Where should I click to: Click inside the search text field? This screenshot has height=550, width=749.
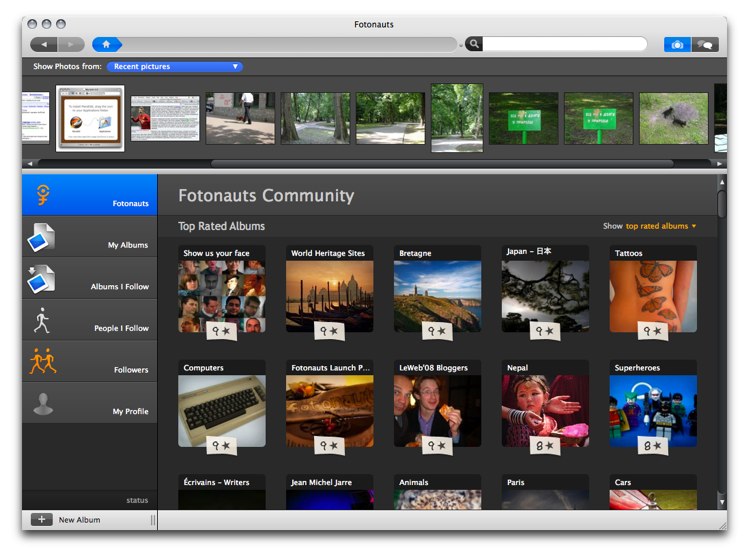565,44
